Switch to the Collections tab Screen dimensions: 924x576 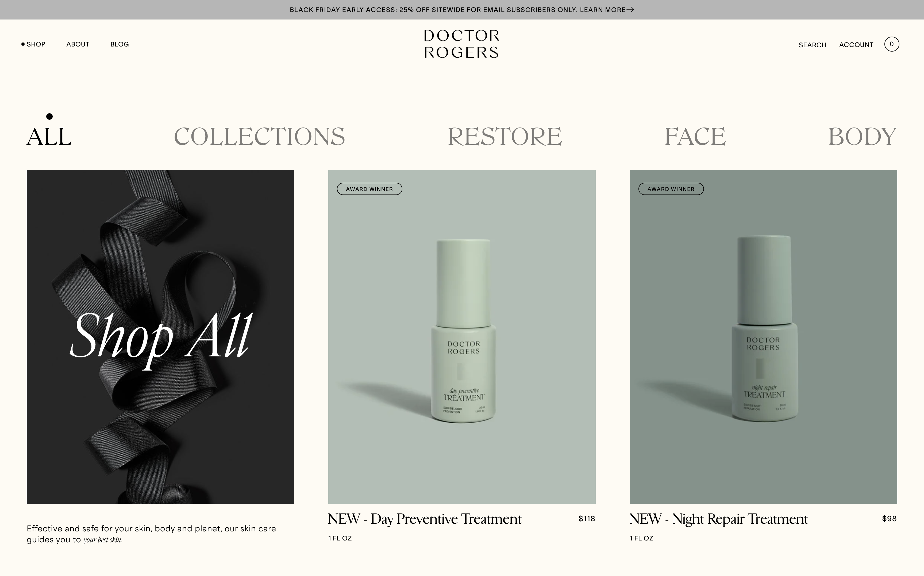259,136
